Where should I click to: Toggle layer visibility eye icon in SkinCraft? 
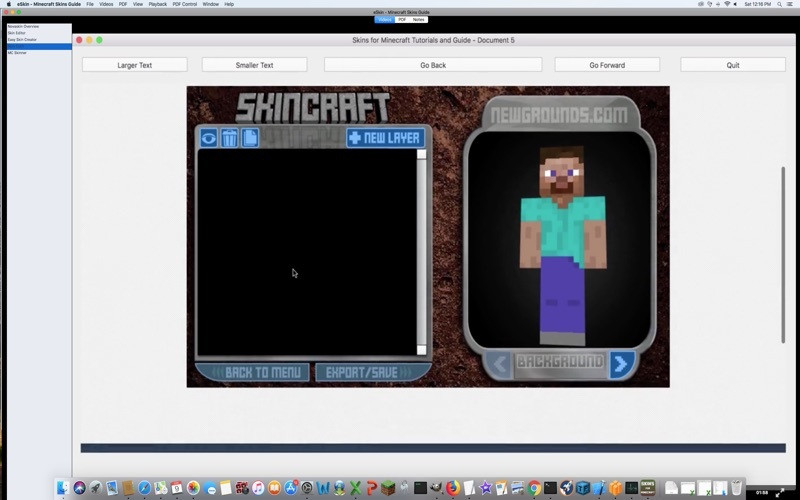pos(208,138)
